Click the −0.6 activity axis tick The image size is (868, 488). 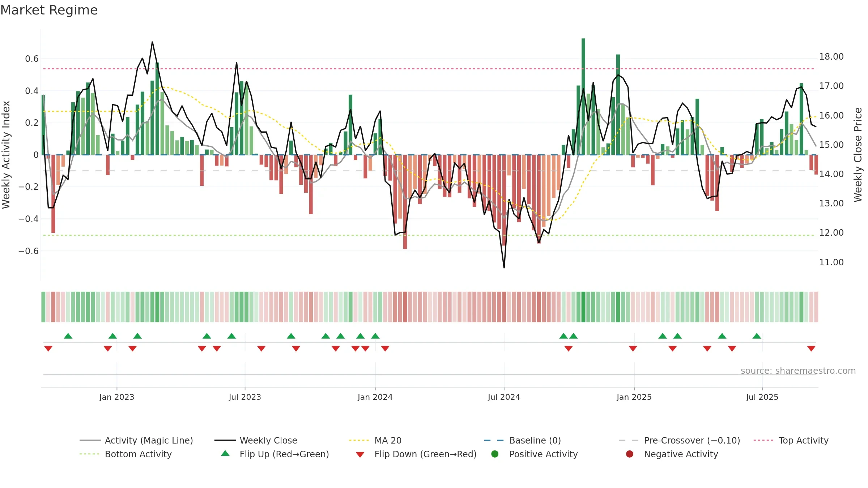click(x=29, y=251)
